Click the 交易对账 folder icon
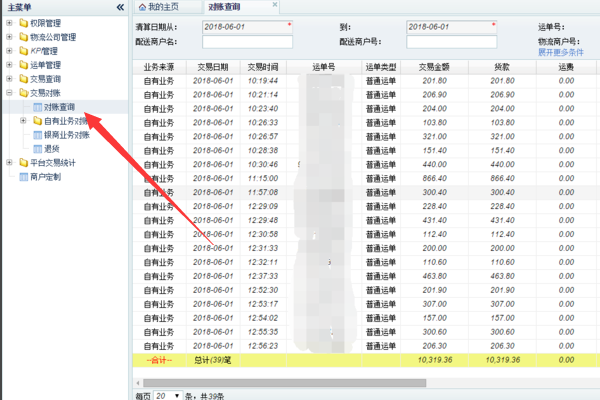 tap(24, 93)
